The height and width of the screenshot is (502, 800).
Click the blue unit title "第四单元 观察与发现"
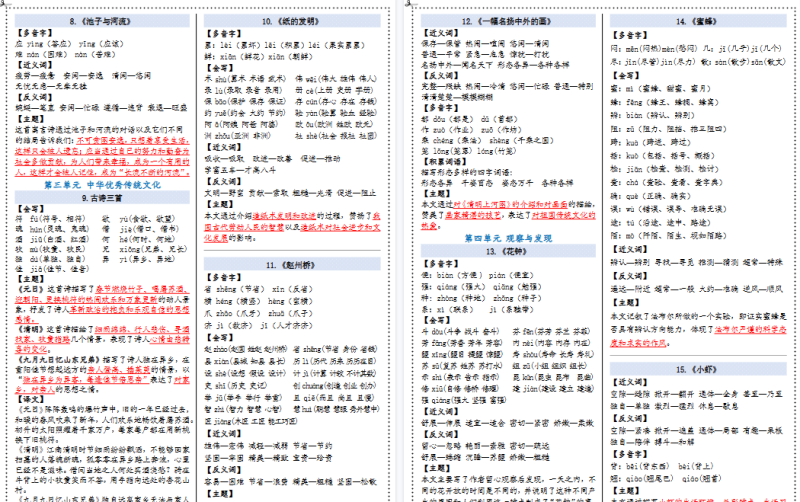coord(508,238)
